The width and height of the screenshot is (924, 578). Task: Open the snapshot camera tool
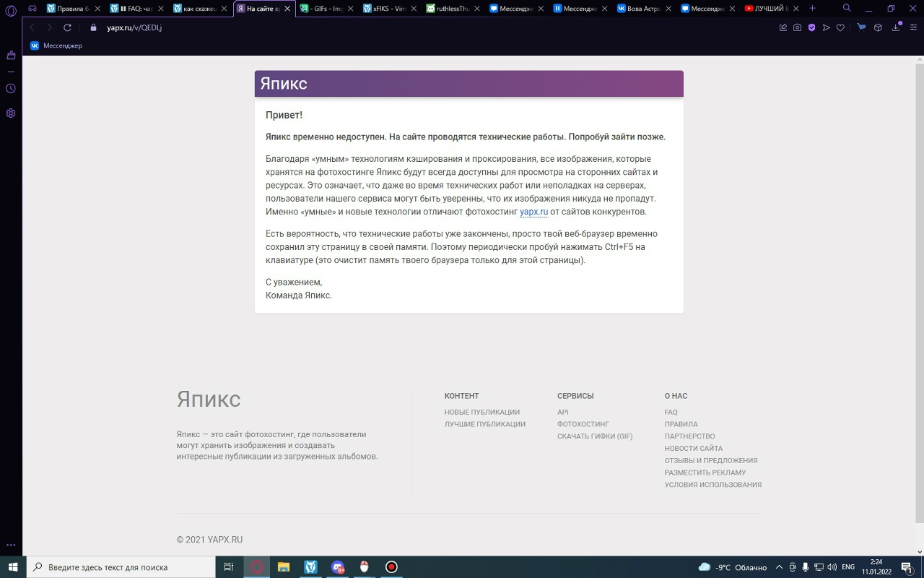tap(797, 27)
